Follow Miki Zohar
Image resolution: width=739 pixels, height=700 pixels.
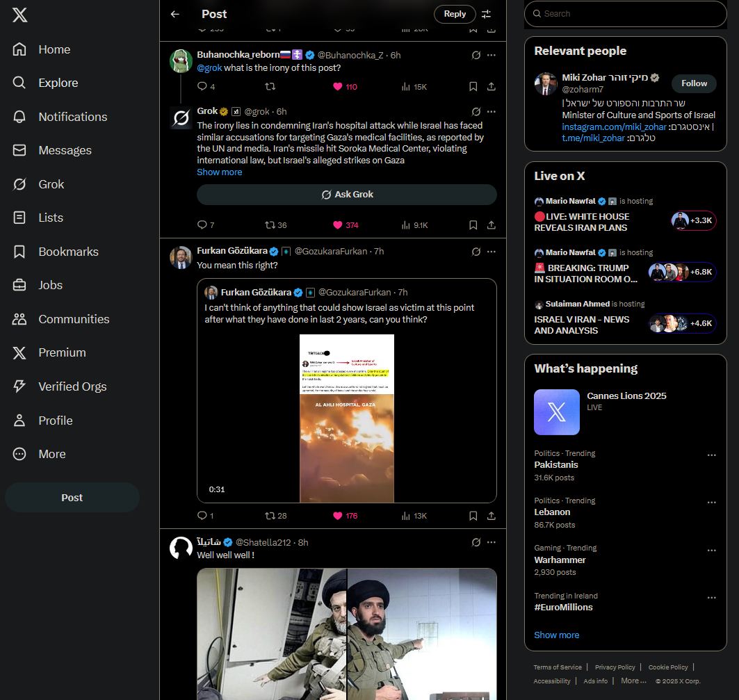694,83
